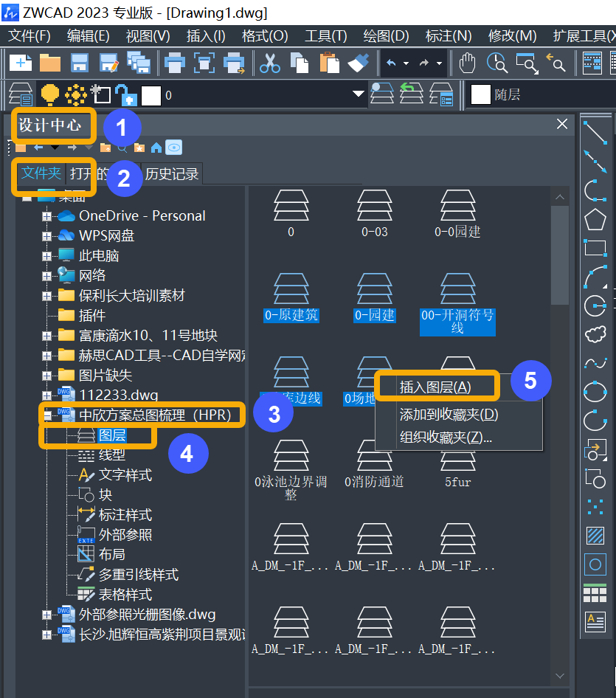Select the 0-03 layer thumbnail

[374, 214]
